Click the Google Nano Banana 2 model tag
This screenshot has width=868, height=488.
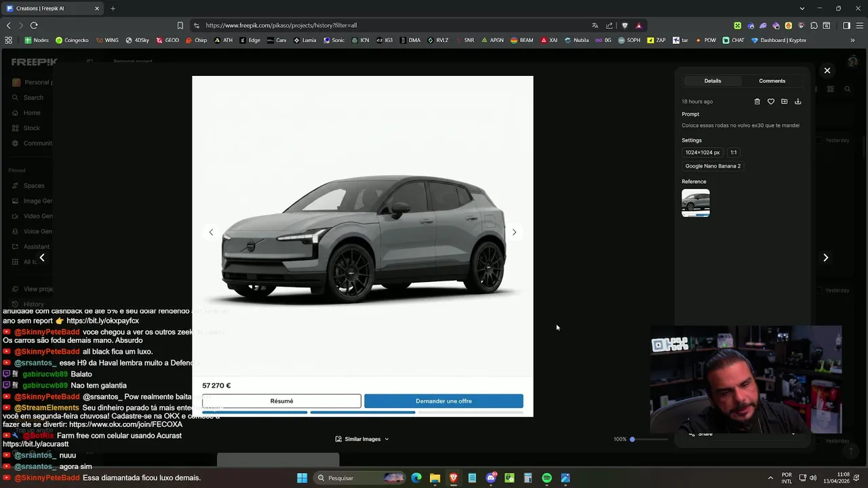[x=713, y=166]
